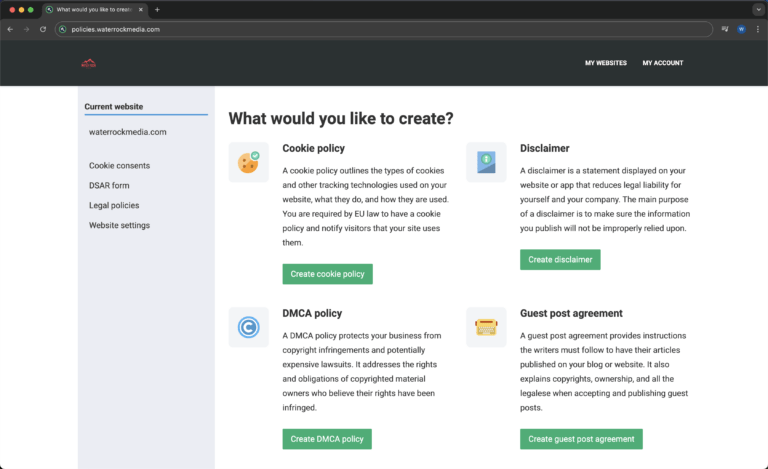Click the Create disclaimer button
Image resolution: width=768 pixels, height=469 pixels.
(x=560, y=259)
